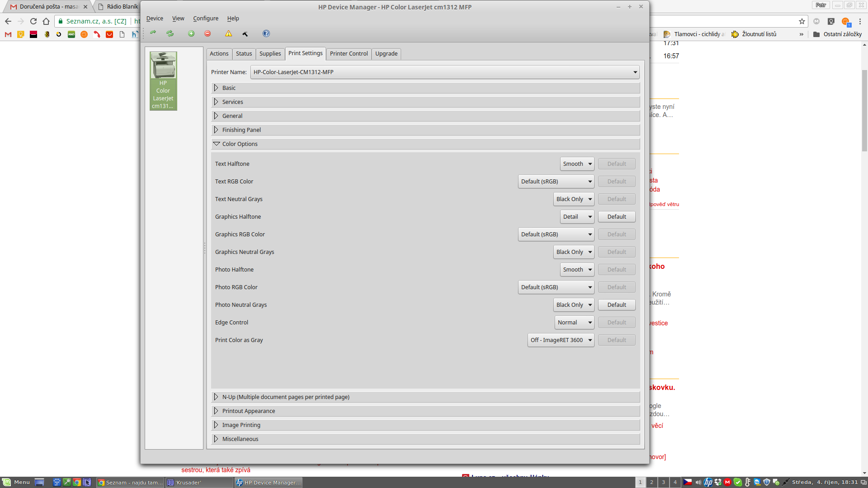Click the red remove device icon

(208, 33)
